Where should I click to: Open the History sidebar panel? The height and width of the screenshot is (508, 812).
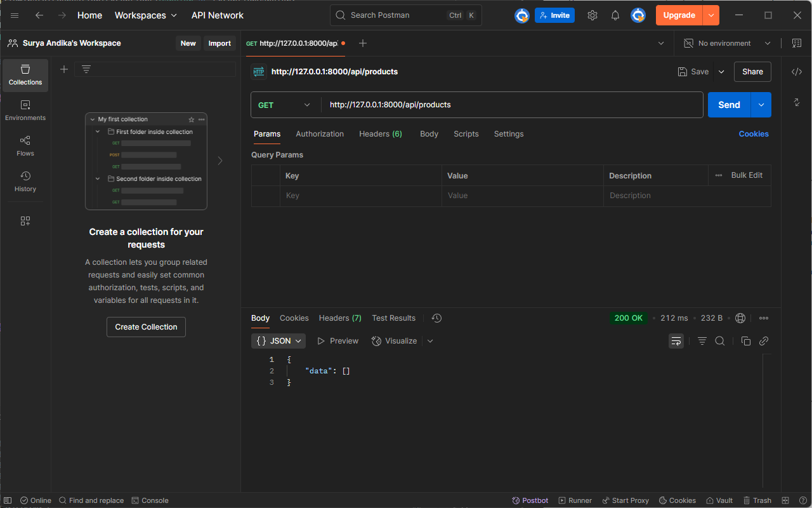[25, 181]
